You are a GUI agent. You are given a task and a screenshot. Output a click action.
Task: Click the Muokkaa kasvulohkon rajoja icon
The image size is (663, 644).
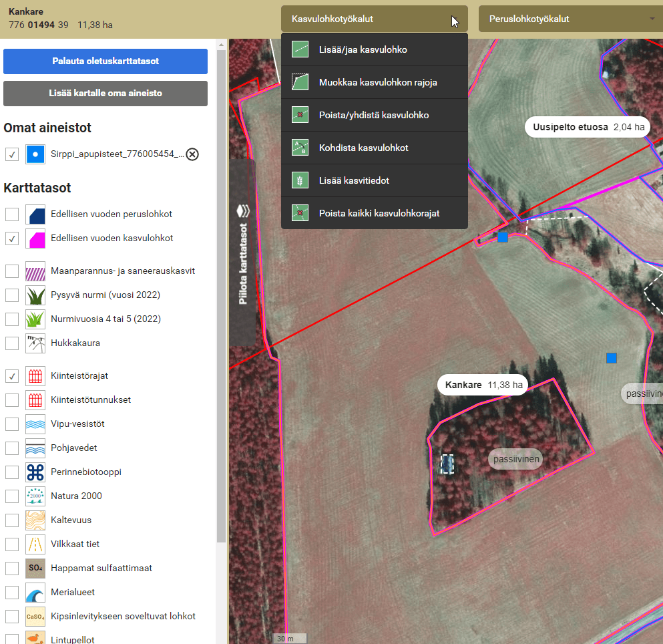click(300, 82)
